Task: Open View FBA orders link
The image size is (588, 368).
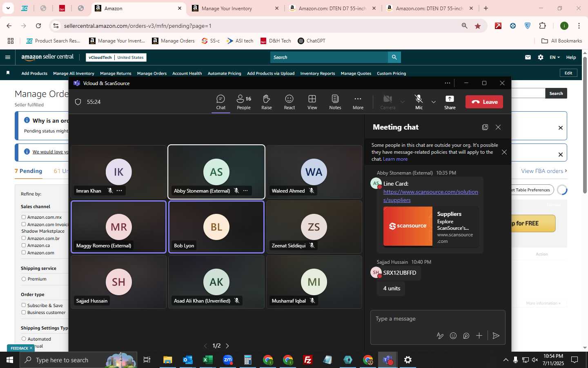Action: coord(543,171)
